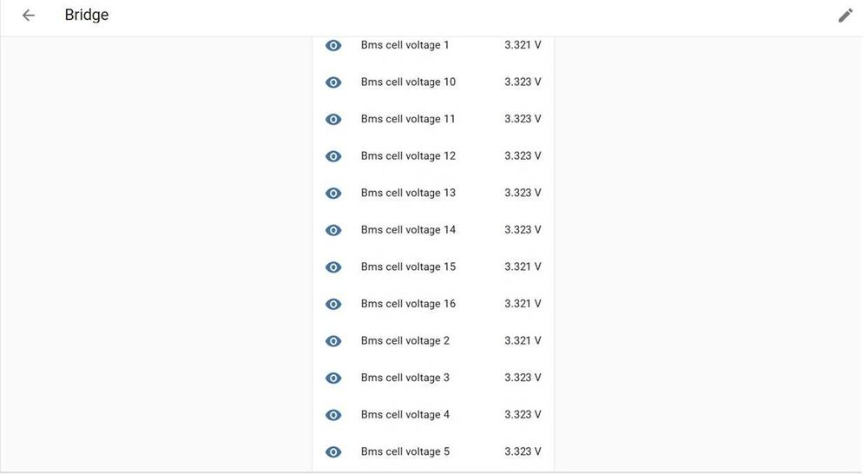Screen dimensions: 868x474
Task: Click the 3.323 V value of cell 10
Action: click(523, 82)
